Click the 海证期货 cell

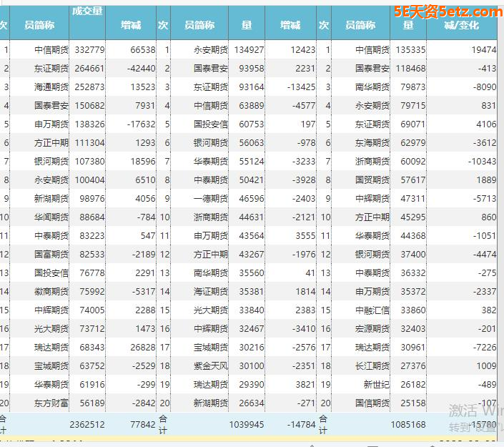[x=211, y=292]
